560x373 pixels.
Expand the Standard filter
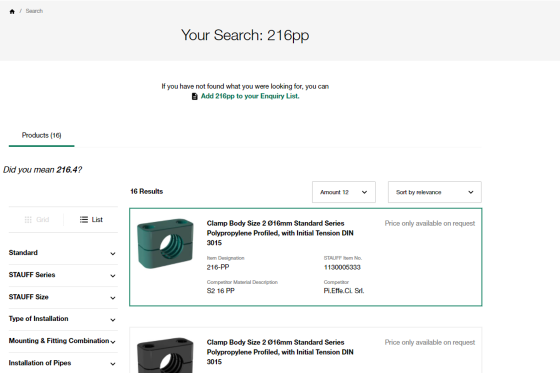click(x=63, y=253)
